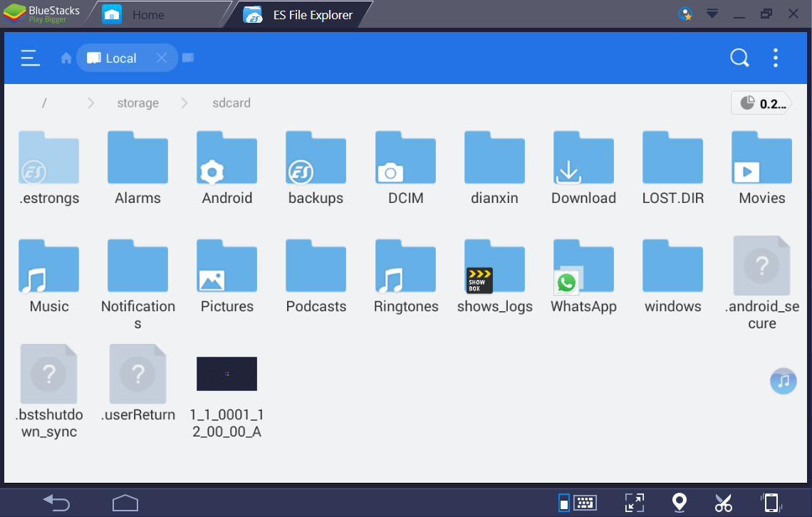Select the .userReturn file

point(137,384)
